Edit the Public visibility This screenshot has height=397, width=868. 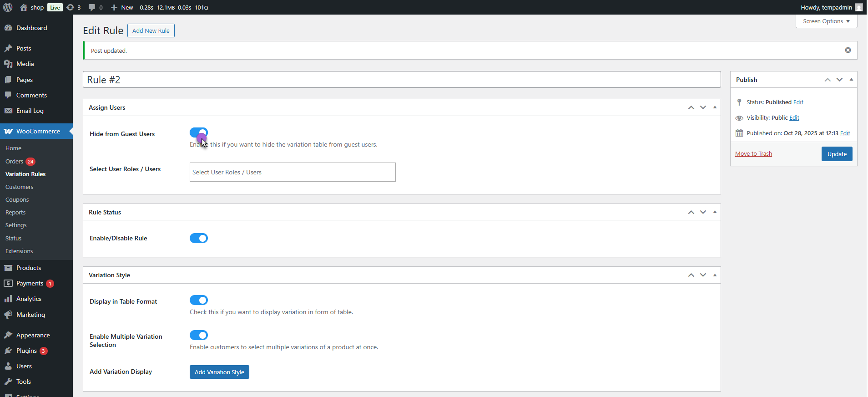pos(794,118)
